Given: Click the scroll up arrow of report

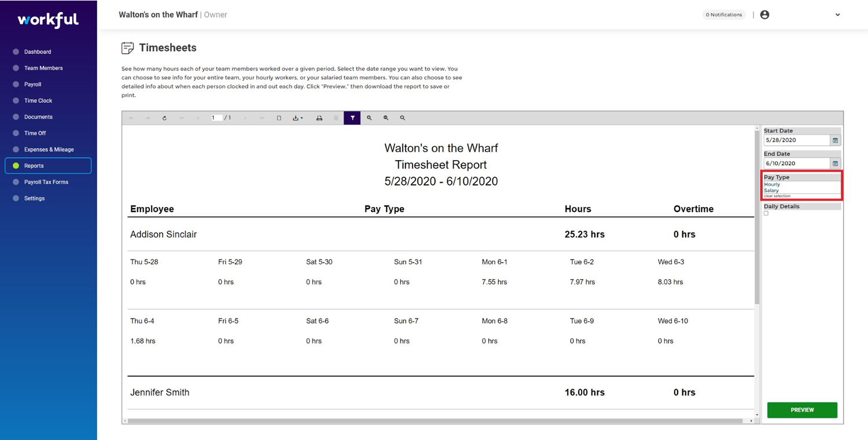Looking at the screenshot, I should [757, 128].
